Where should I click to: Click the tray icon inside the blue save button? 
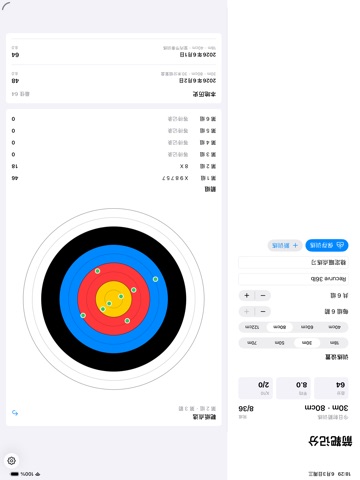click(x=340, y=245)
